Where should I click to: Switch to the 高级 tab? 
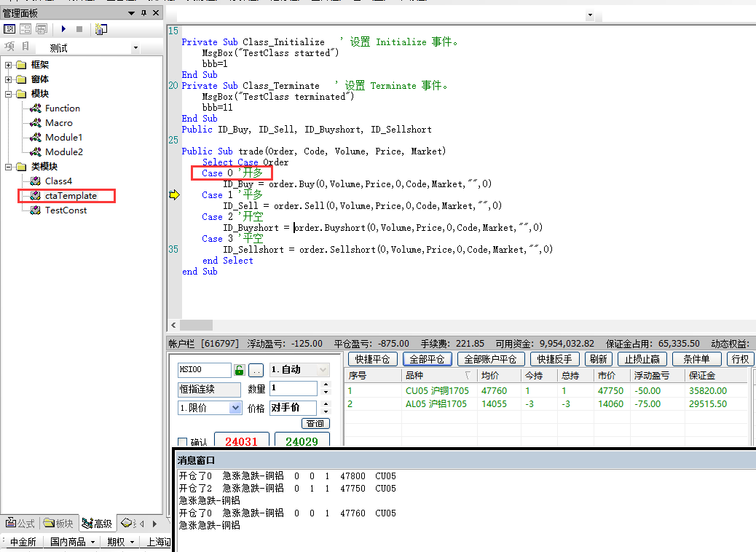(x=97, y=523)
